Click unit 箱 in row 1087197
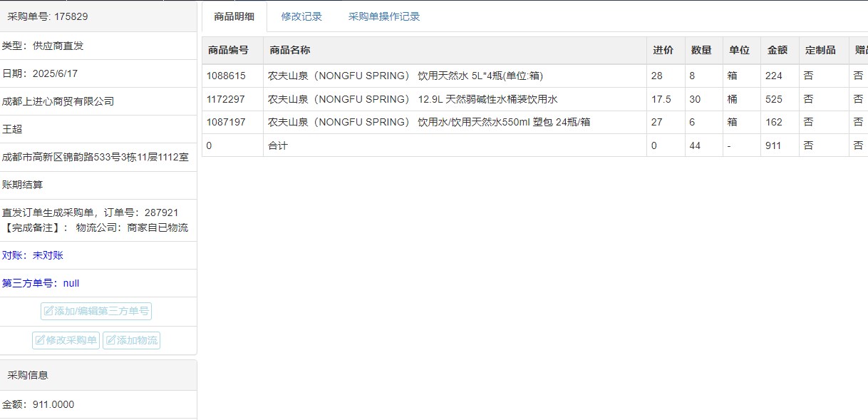 [742, 122]
